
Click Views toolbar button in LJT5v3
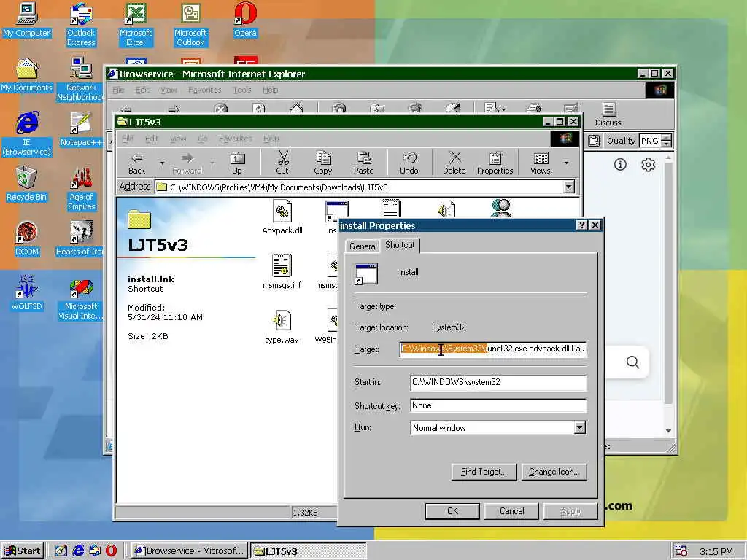(541, 163)
